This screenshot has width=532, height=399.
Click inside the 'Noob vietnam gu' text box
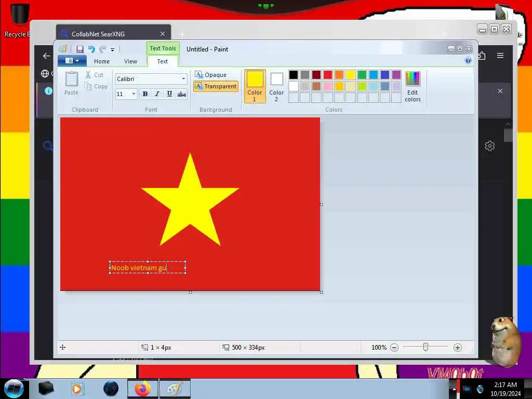coord(147,268)
